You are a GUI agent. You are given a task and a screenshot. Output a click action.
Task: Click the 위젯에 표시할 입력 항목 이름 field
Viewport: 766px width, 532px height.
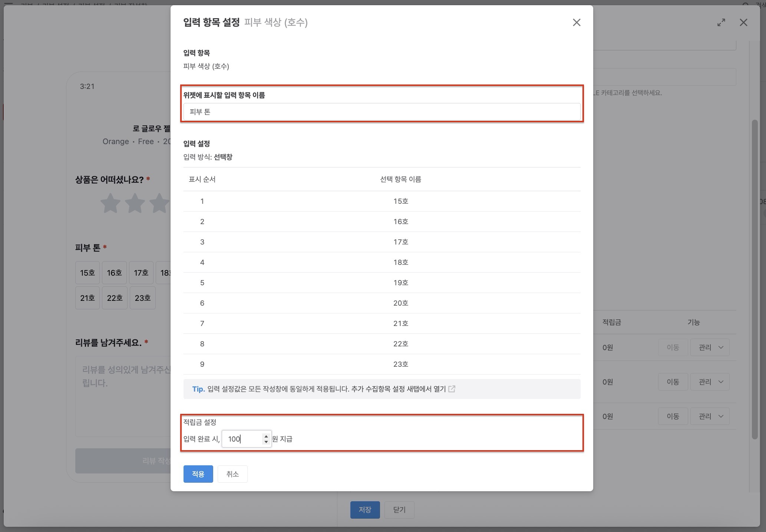tap(382, 112)
